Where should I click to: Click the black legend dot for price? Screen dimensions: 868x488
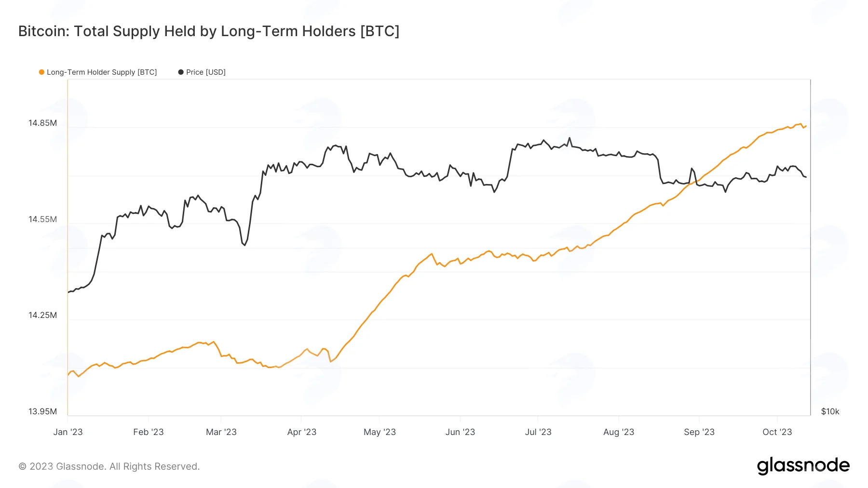click(x=181, y=72)
